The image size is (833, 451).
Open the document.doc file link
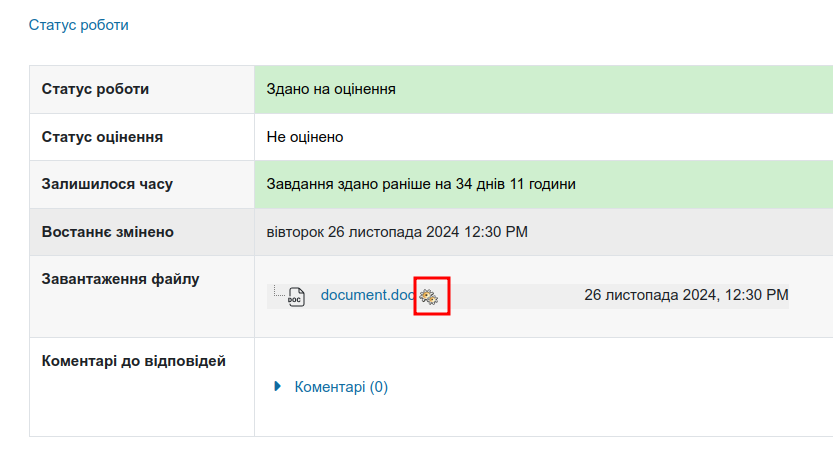[366, 295]
